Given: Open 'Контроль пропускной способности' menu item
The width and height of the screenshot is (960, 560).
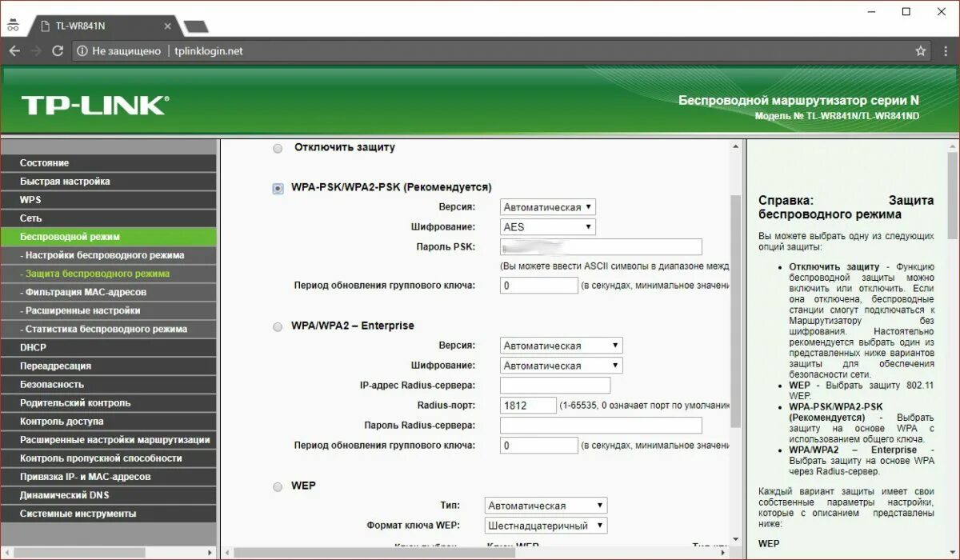Looking at the screenshot, I should tap(109, 458).
